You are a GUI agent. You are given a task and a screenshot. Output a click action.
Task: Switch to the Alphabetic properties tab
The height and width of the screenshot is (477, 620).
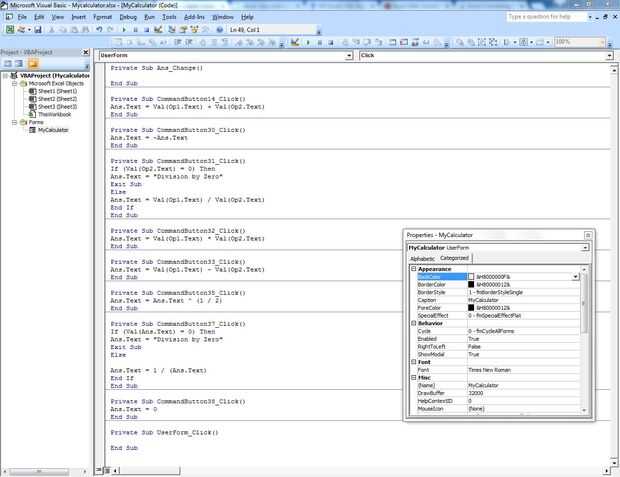click(x=423, y=258)
